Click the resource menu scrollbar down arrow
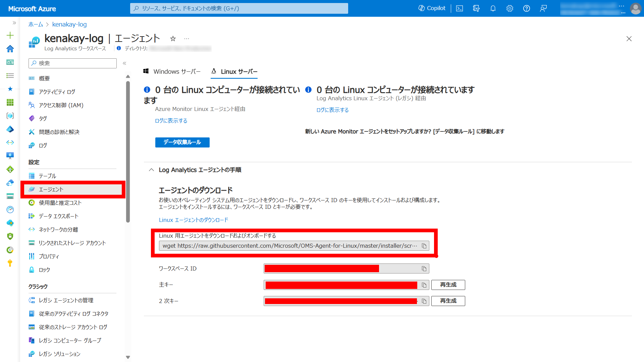Image resolution: width=644 pixels, height=362 pixels. pos(128,357)
